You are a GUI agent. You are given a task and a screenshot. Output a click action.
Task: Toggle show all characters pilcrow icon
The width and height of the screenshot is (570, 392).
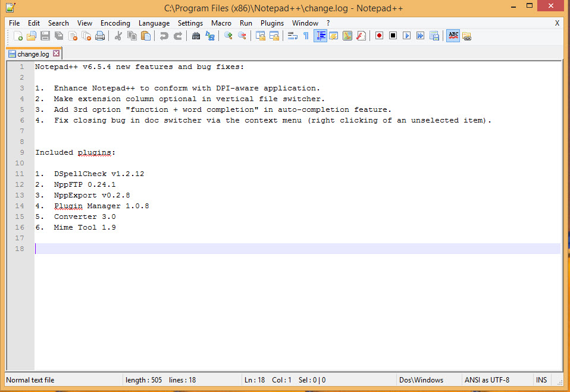(x=306, y=36)
